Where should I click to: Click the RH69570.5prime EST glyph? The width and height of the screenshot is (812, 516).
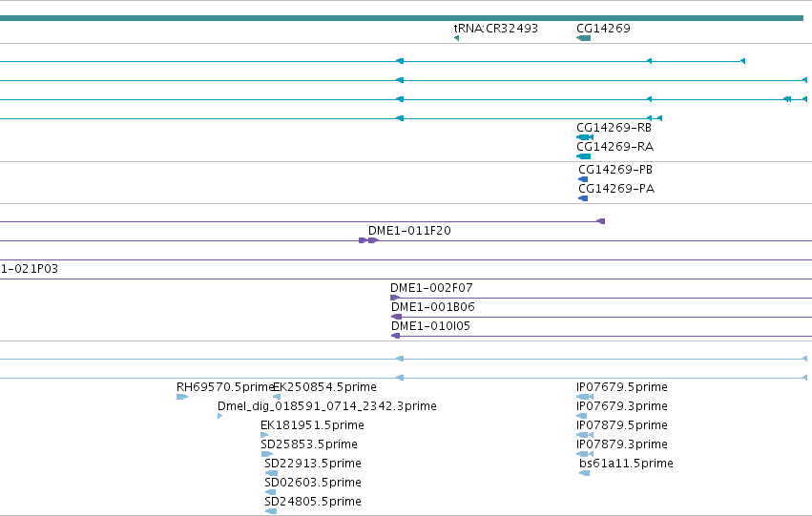(x=181, y=397)
